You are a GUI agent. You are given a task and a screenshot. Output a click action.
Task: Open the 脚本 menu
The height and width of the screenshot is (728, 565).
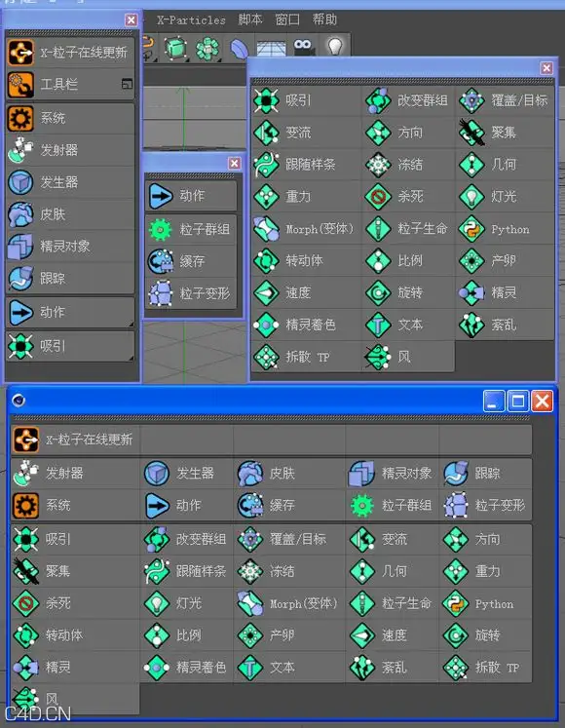tap(250, 19)
